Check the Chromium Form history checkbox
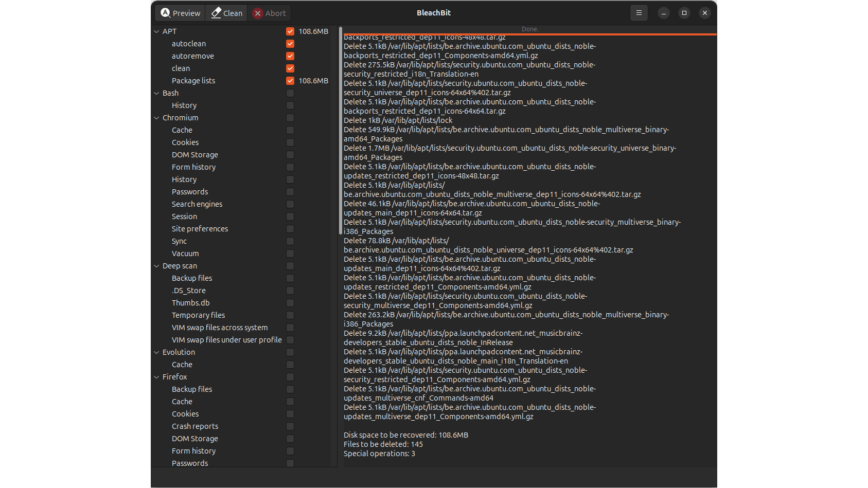This screenshot has width=868, height=488. coord(290,167)
